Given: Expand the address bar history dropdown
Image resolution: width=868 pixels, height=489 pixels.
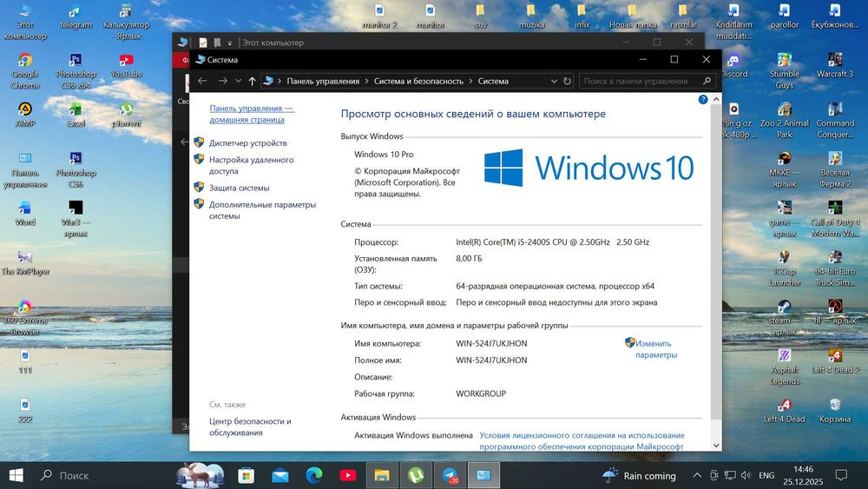Looking at the screenshot, I should [x=554, y=81].
